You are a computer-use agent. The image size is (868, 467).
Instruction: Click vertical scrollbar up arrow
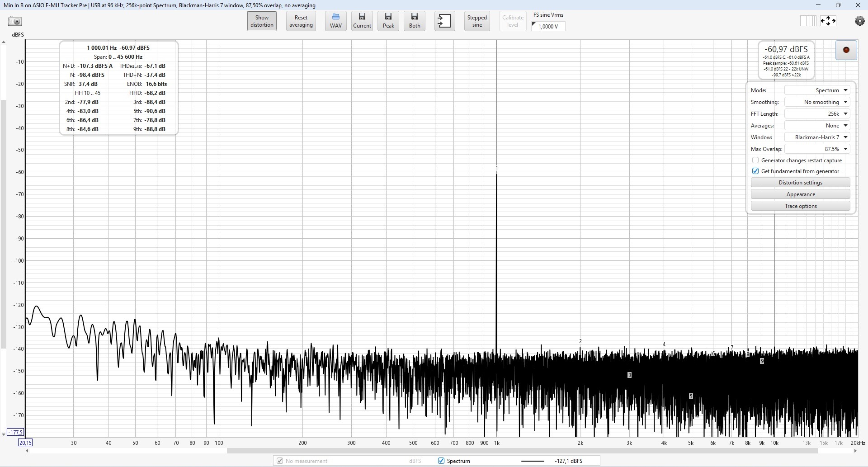4,42
